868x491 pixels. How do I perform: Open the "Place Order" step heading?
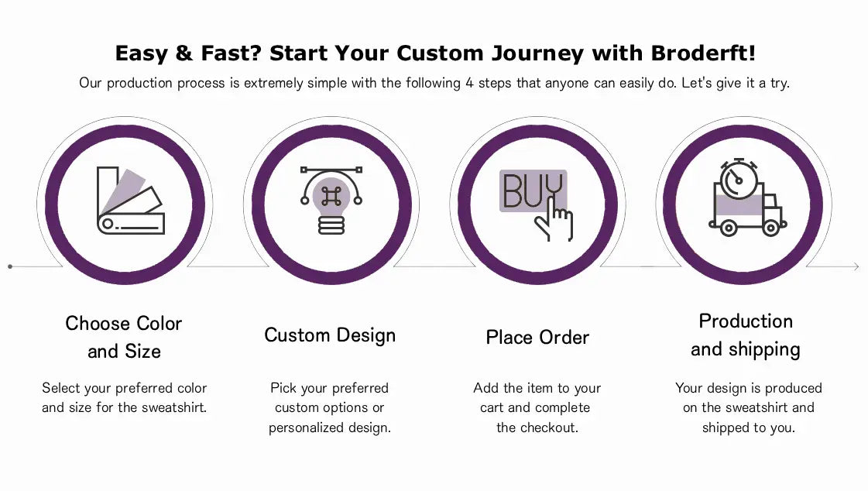click(x=537, y=338)
